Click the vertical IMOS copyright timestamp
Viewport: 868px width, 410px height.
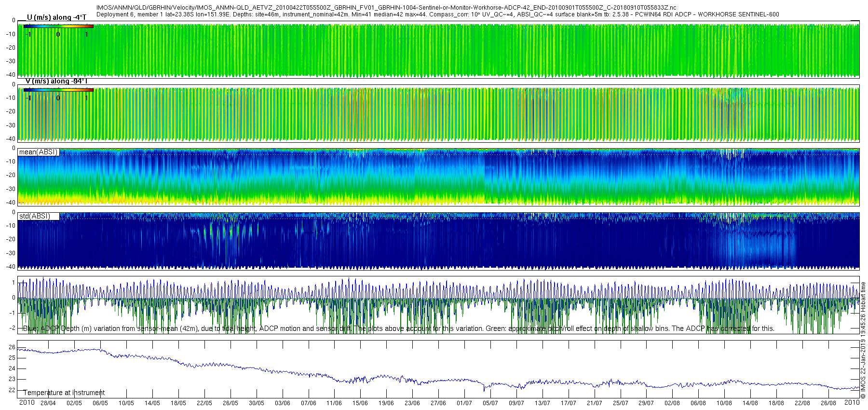point(863,341)
